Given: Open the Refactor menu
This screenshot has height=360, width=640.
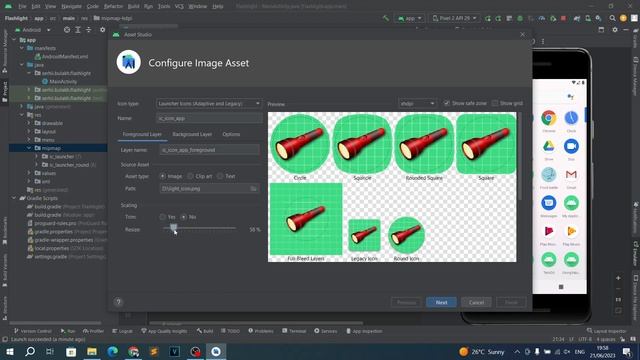Looking at the screenshot, I should point(113,6).
